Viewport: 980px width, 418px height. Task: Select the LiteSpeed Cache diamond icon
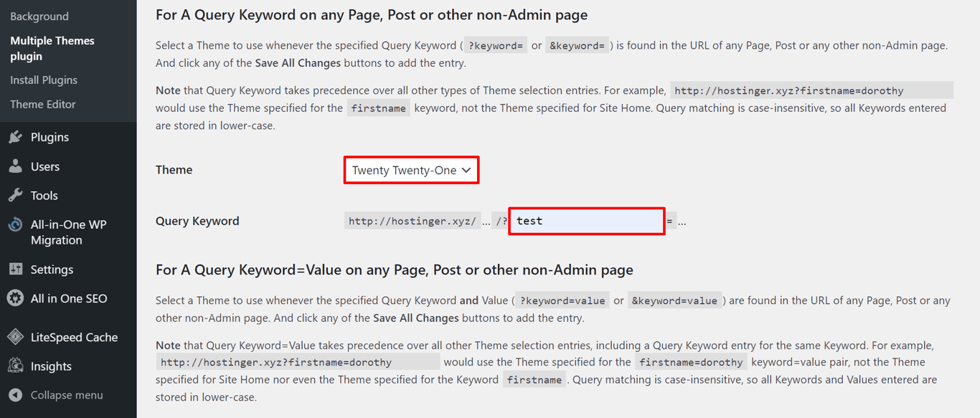pyautogui.click(x=16, y=337)
